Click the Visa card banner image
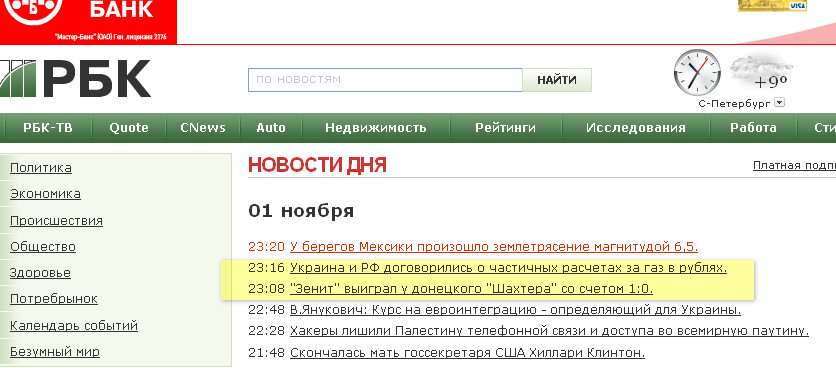 (772, 5)
